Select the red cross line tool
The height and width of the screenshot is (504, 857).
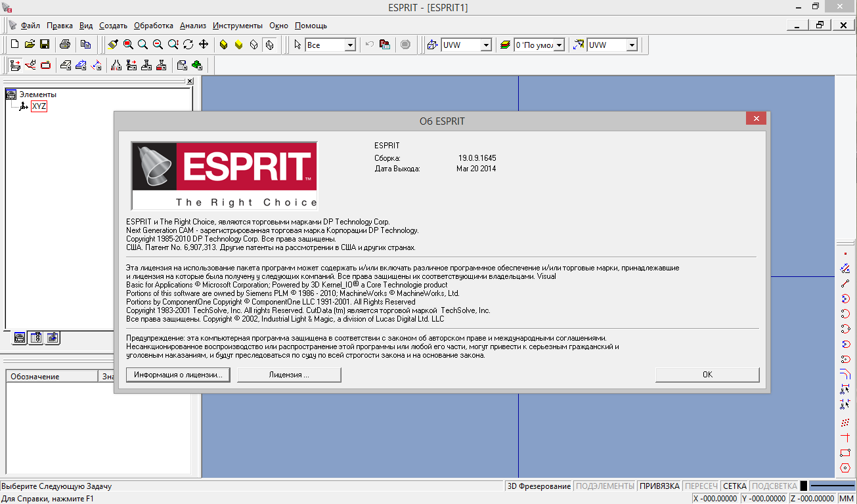[x=845, y=438]
